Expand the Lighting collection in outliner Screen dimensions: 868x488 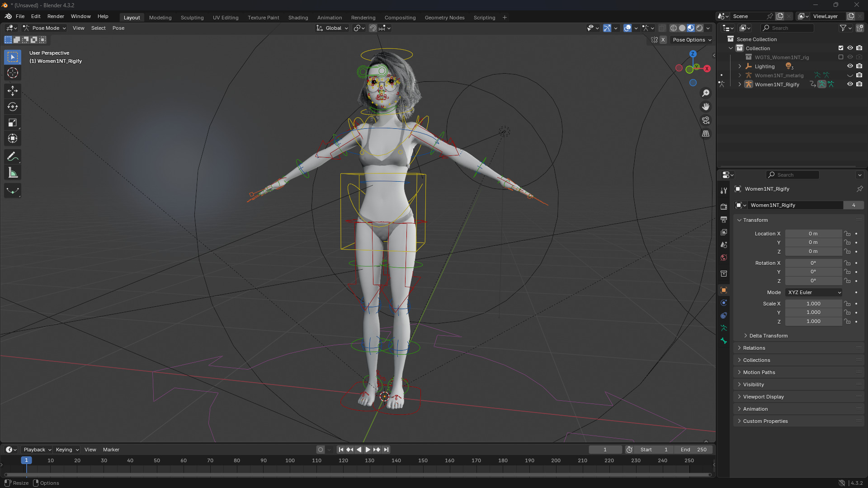pyautogui.click(x=740, y=66)
